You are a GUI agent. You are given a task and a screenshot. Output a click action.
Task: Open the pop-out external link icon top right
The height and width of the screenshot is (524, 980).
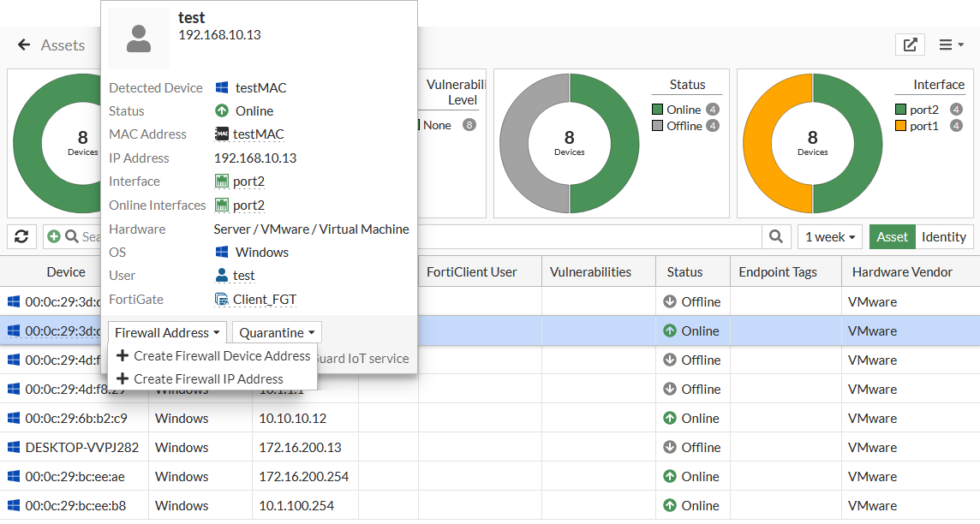click(910, 45)
